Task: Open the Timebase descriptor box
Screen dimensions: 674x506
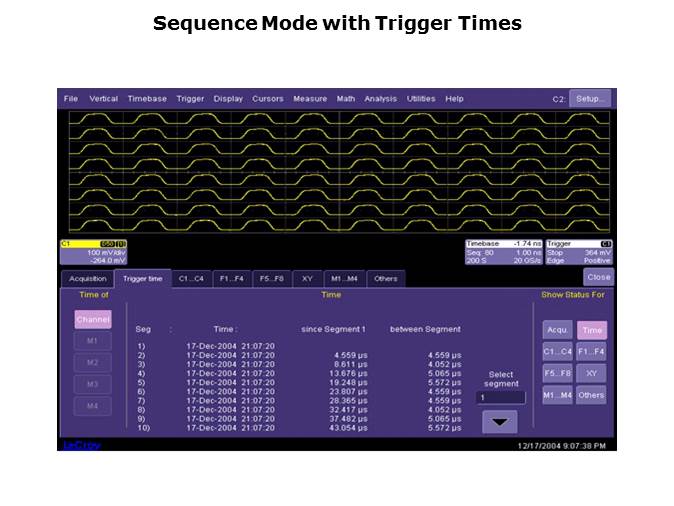Action: 504,251
